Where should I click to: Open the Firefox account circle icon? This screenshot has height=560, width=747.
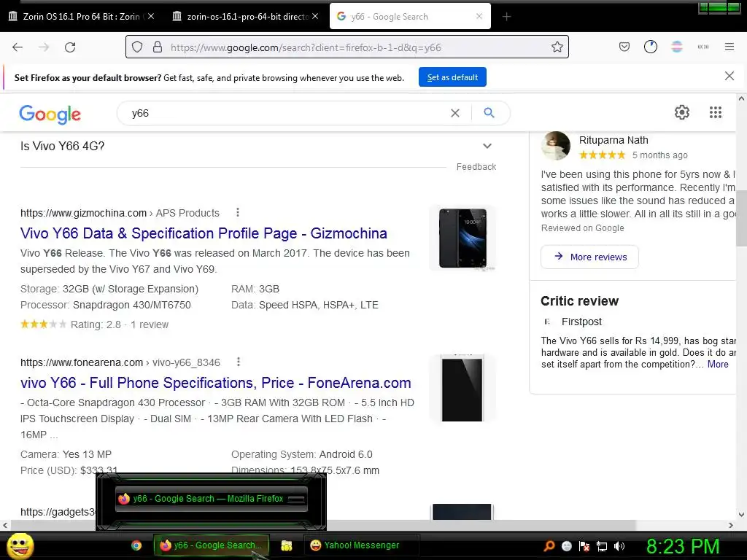[650, 47]
